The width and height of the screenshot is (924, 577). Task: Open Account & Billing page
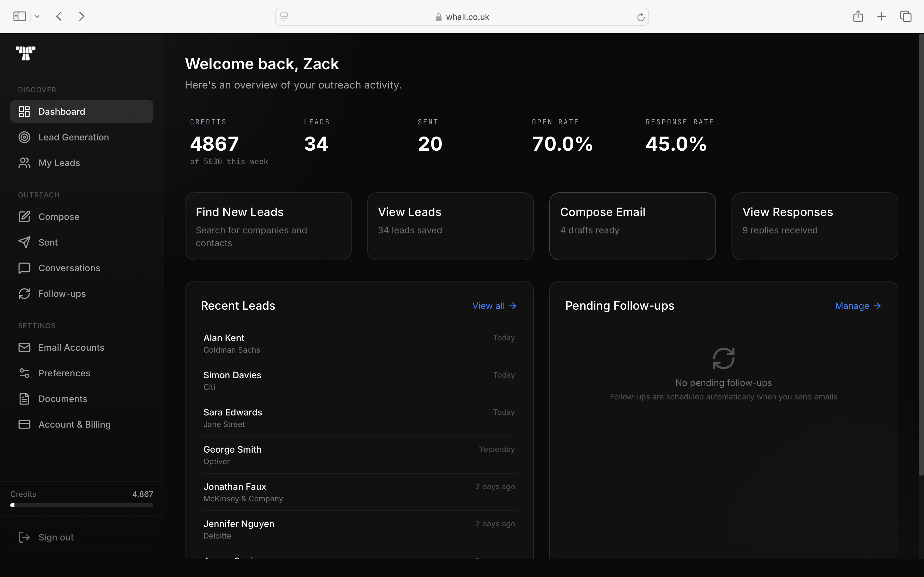pos(74,424)
